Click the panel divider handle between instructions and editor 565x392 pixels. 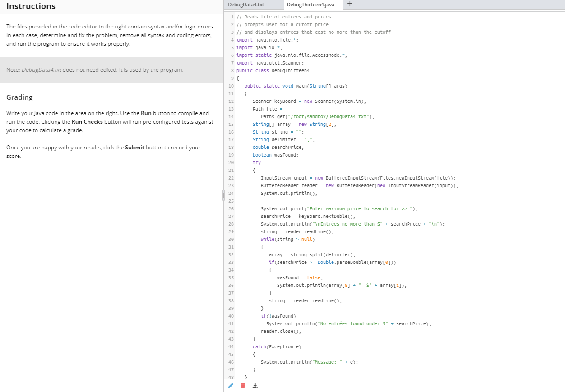[223, 195]
